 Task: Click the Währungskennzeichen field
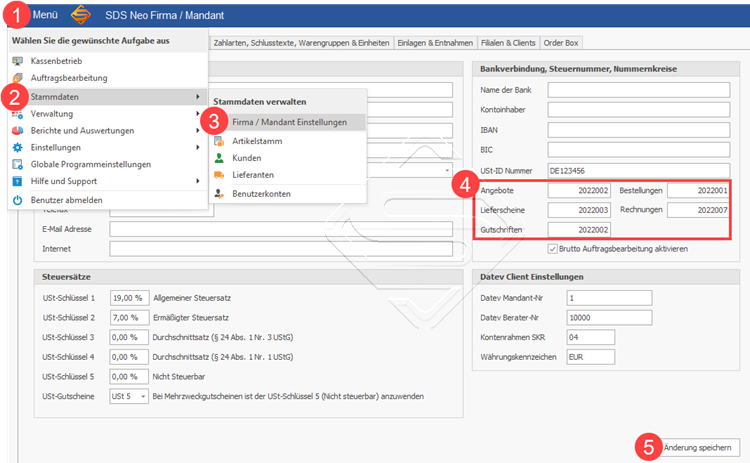pos(591,357)
